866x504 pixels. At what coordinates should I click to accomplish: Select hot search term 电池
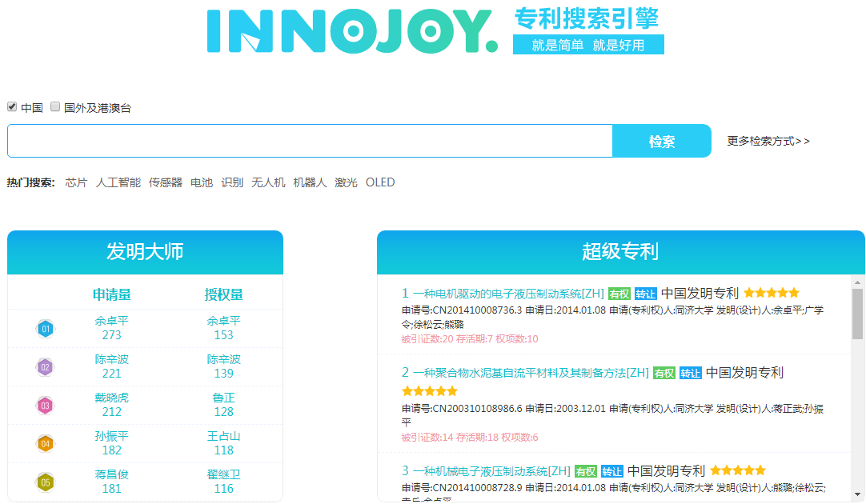click(202, 182)
